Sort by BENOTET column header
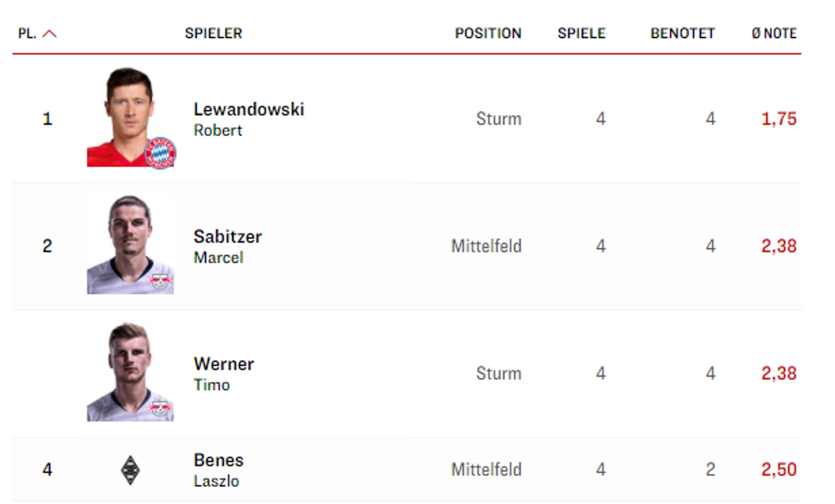 point(683,34)
